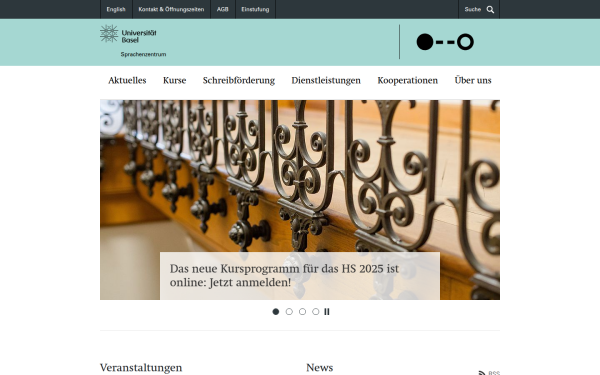Switch language to English
Screen dimensions: 600x375
[x=116, y=9]
